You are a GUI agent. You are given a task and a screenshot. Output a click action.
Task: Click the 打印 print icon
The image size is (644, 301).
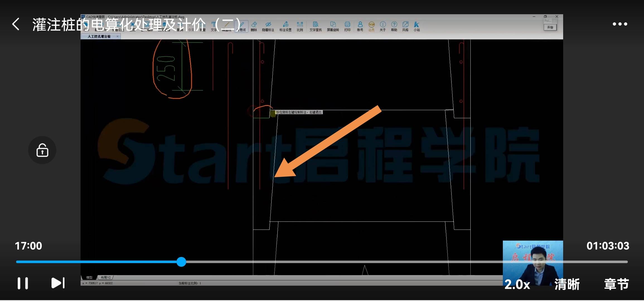(347, 26)
